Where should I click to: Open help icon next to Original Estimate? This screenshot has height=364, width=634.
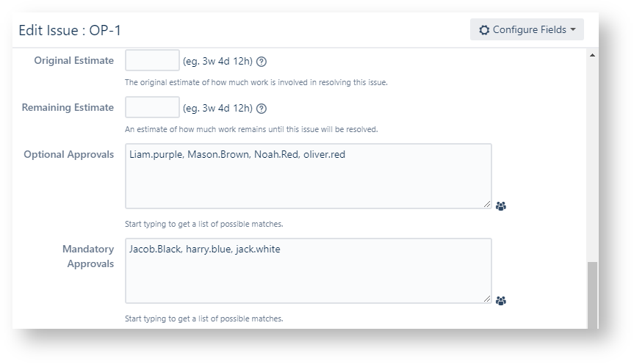click(x=262, y=62)
